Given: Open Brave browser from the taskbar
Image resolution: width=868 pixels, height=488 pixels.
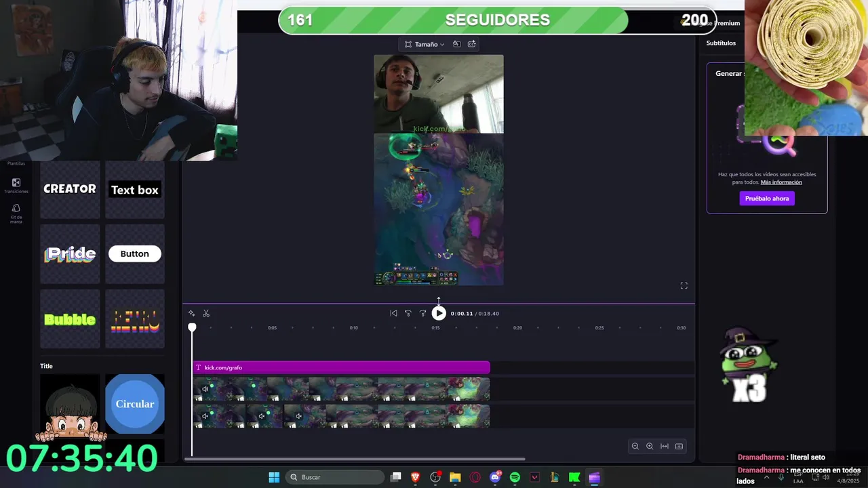Looking at the screenshot, I should coord(416,477).
